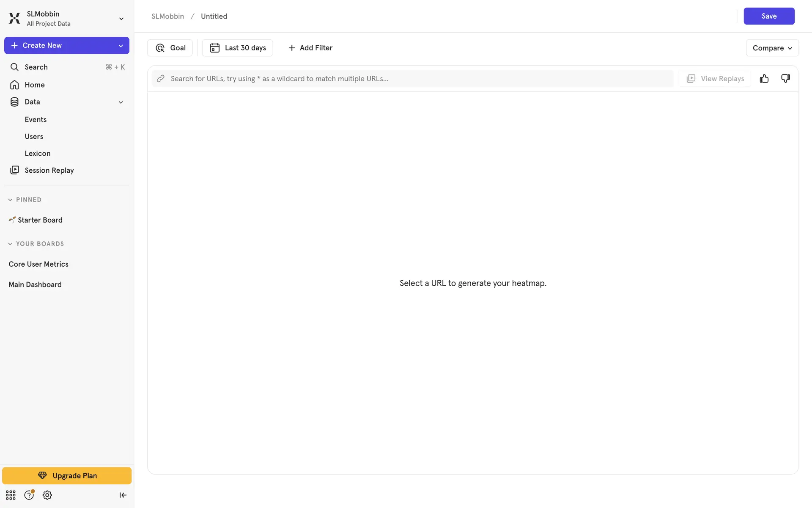The width and height of the screenshot is (812, 508).
Task: Open the Goal selector
Action: (x=170, y=48)
